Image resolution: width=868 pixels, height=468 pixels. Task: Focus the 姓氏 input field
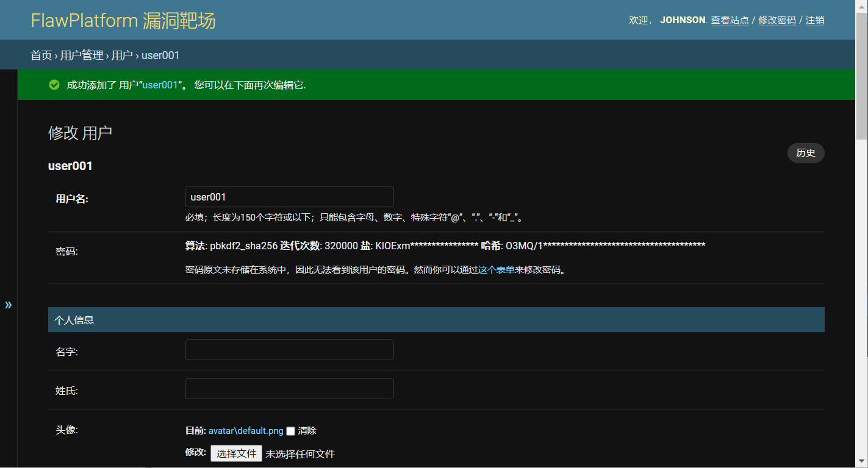coord(289,389)
